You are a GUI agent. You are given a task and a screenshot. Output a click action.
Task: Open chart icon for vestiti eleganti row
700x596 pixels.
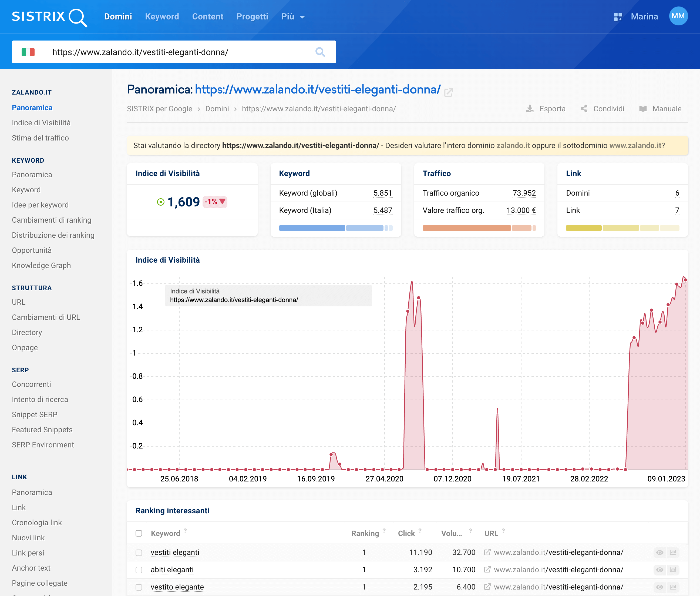point(673,553)
